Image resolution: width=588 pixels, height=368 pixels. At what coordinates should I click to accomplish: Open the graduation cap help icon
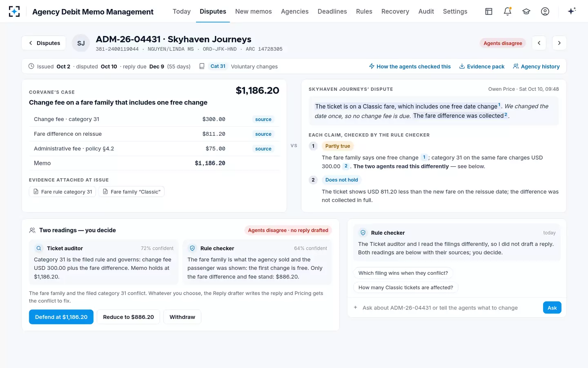click(x=526, y=11)
